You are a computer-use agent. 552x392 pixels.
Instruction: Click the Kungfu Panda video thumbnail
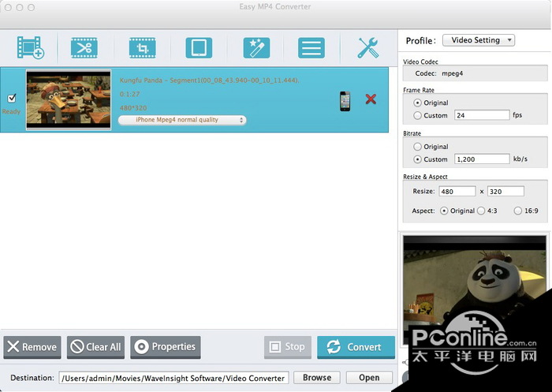[x=69, y=99]
